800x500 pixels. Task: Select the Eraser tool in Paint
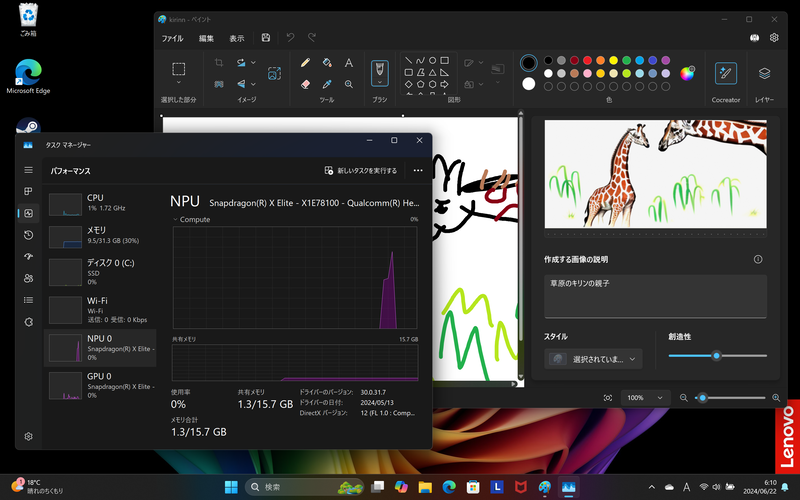(x=305, y=84)
